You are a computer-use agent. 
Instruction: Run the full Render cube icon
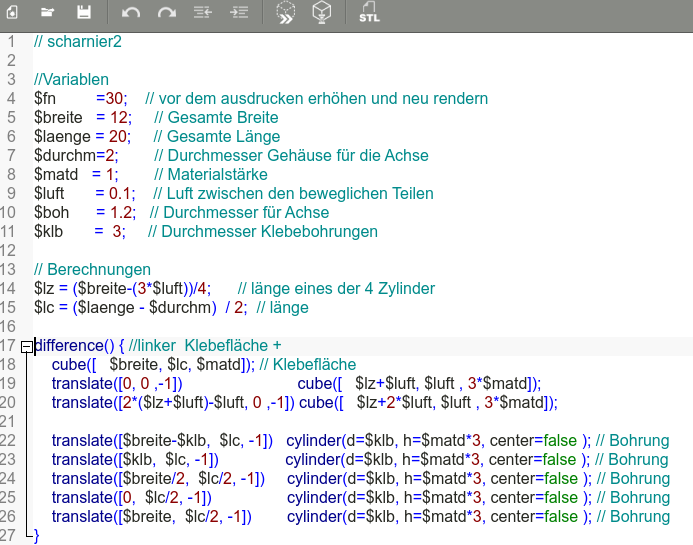(x=321, y=12)
